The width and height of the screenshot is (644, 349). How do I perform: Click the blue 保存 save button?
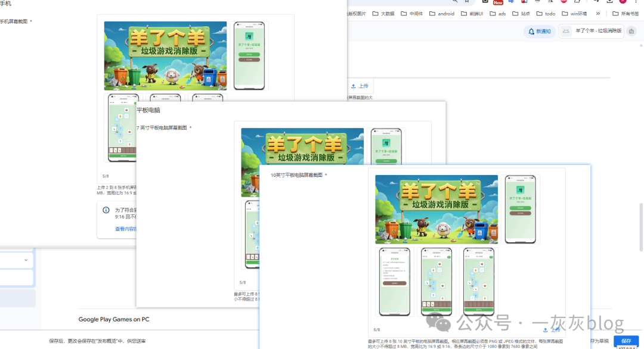[626, 341]
